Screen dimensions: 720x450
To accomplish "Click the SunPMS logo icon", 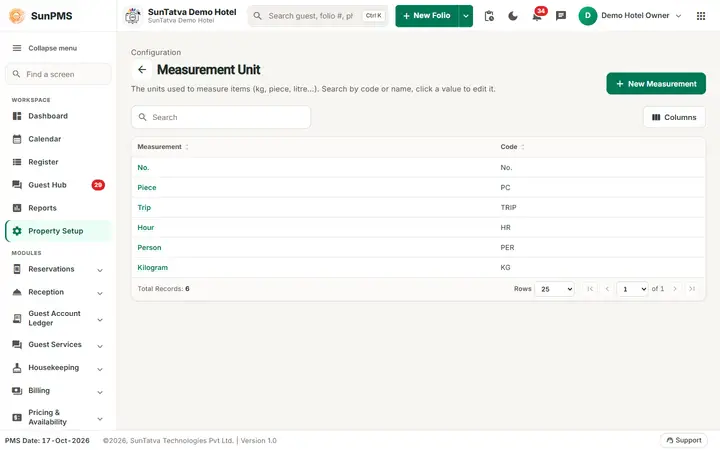I will (x=17, y=16).
